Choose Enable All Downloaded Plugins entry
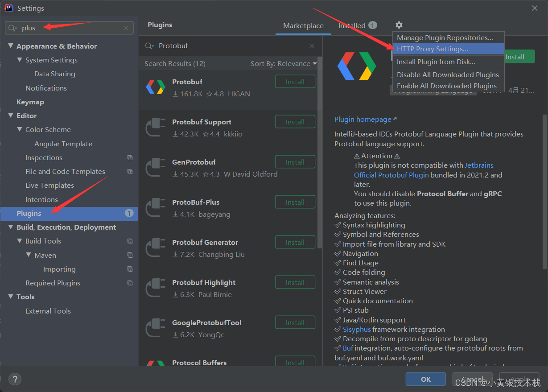 pos(448,86)
